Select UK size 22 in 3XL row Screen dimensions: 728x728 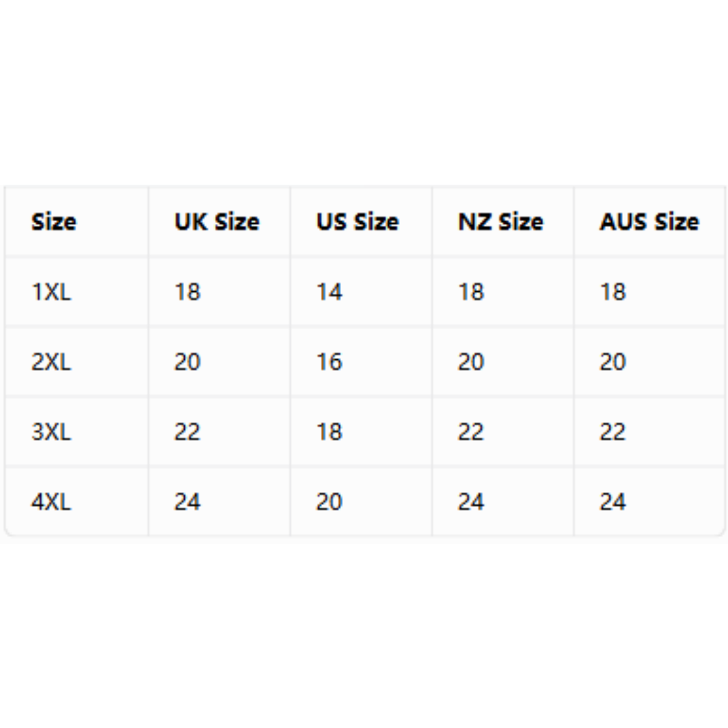(187, 432)
